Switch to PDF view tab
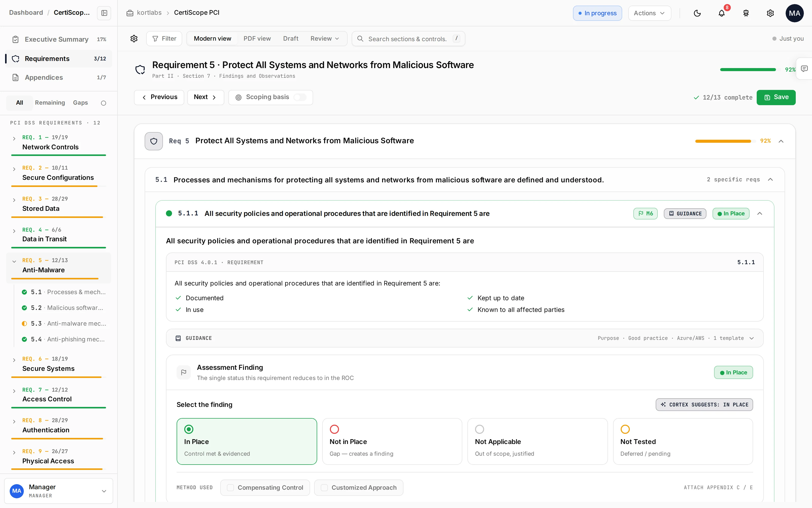 tap(257, 39)
